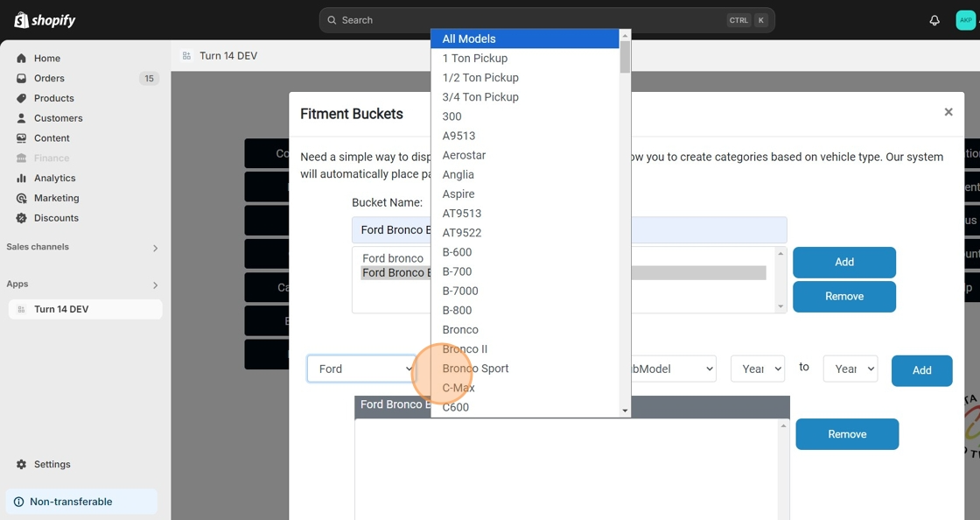Select C-Max from the model list
This screenshot has width=980, height=520.
coord(525,388)
